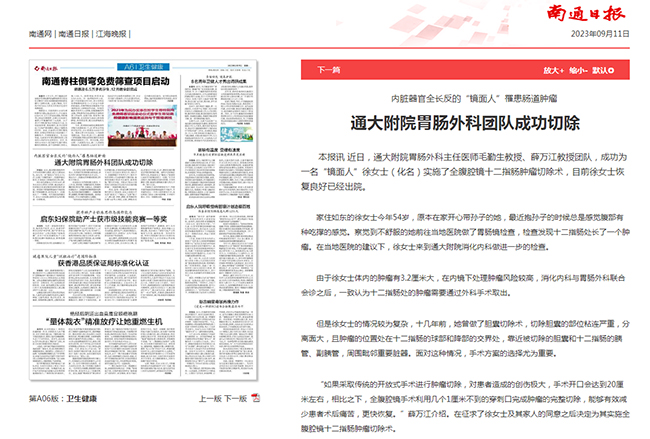Open the 南通日报 navigation link
650x439 pixels.
point(75,33)
